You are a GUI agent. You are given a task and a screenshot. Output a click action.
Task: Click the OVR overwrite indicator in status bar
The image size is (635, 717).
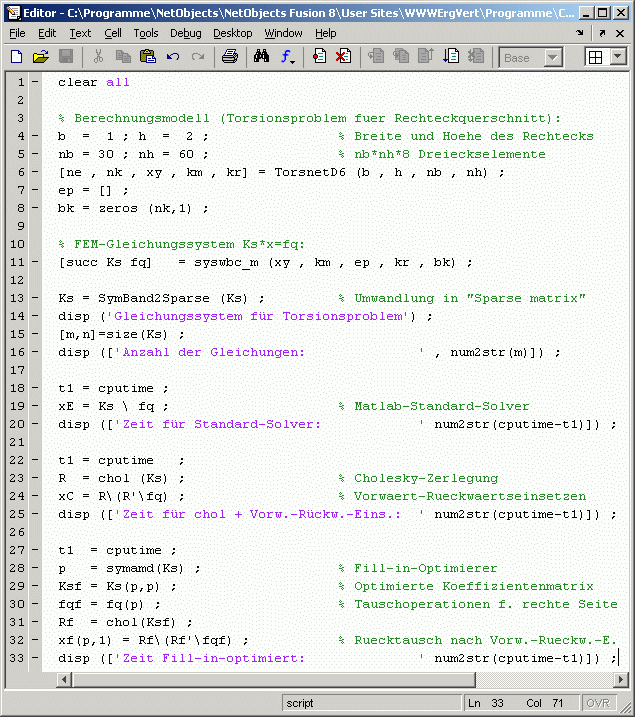598,703
